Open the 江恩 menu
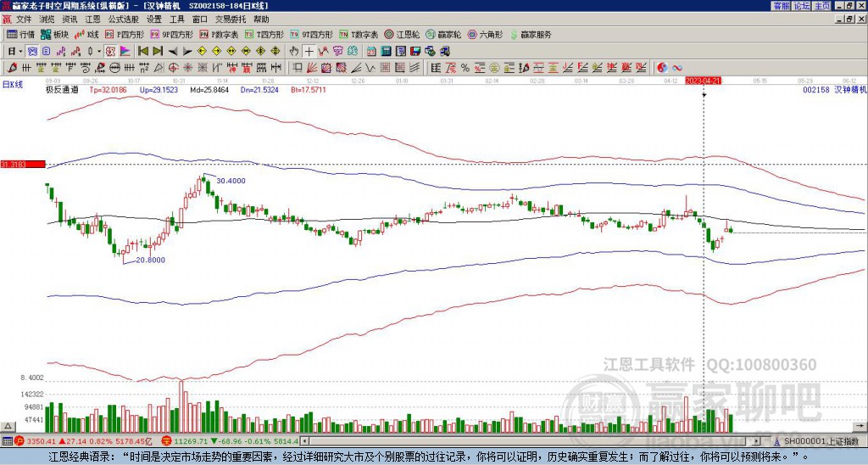Viewport: 868px width, 465px height. (x=93, y=20)
